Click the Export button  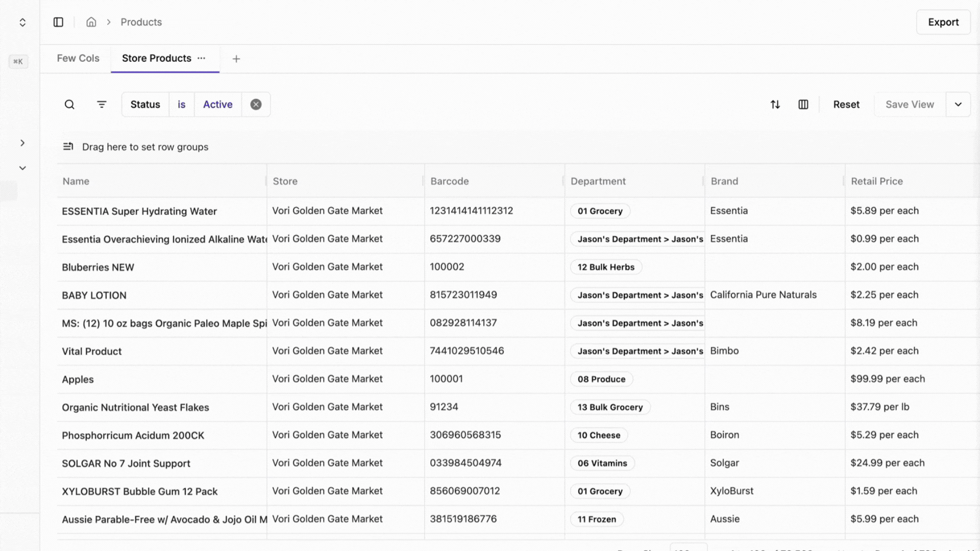(943, 22)
